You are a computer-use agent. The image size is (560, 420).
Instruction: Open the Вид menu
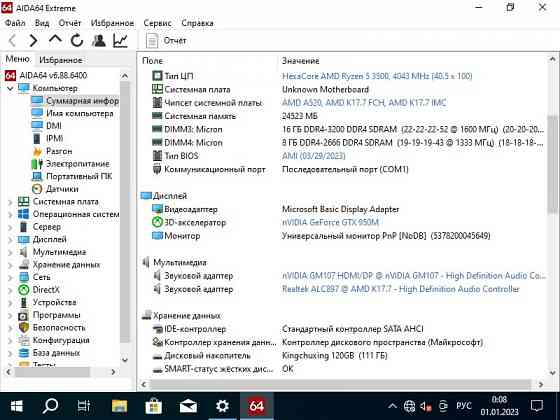(42, 23)
